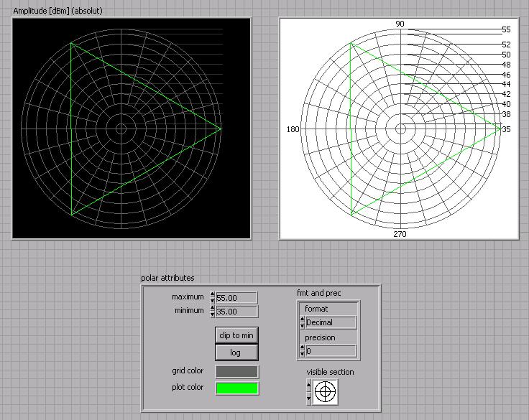Increase the precision value with up arrow
The height and width of the screenshot is (420, 529).
tap(302, 348)
